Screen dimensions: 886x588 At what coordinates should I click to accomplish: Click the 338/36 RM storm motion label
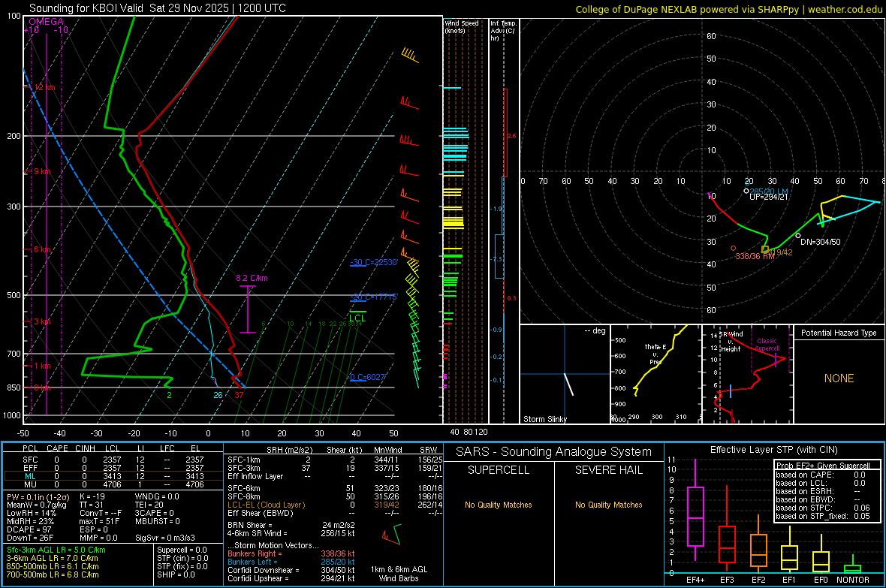(x=755, y=256)
